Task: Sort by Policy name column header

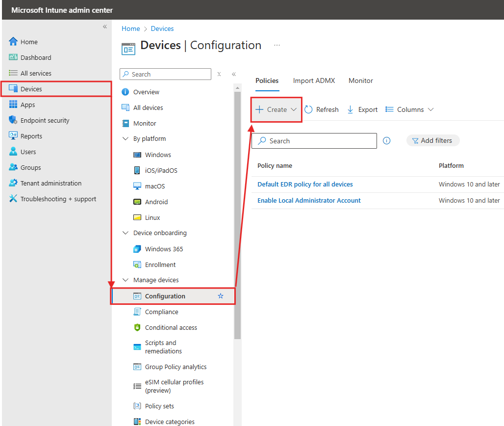Action: [x=275, y=166]
